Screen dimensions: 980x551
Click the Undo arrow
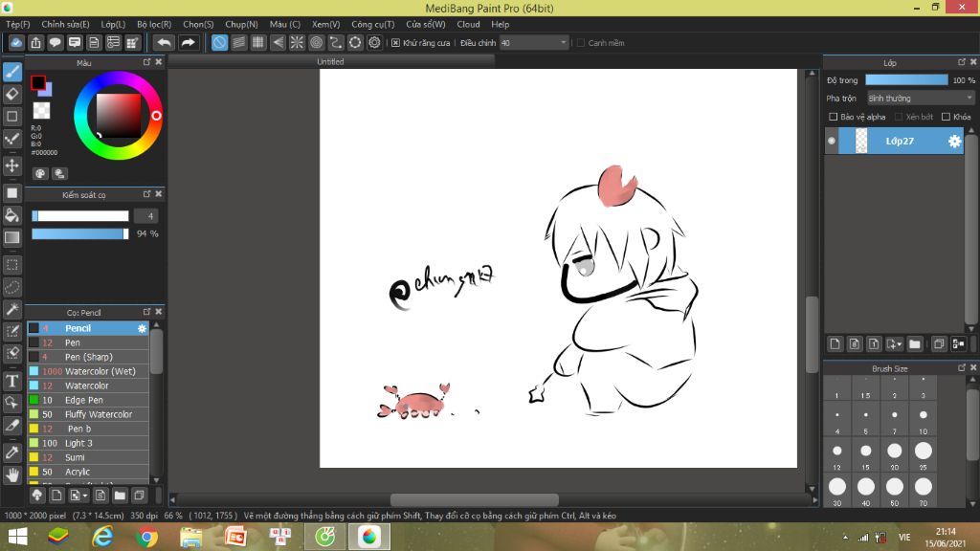pyautogui.click(x=164, y=42)
